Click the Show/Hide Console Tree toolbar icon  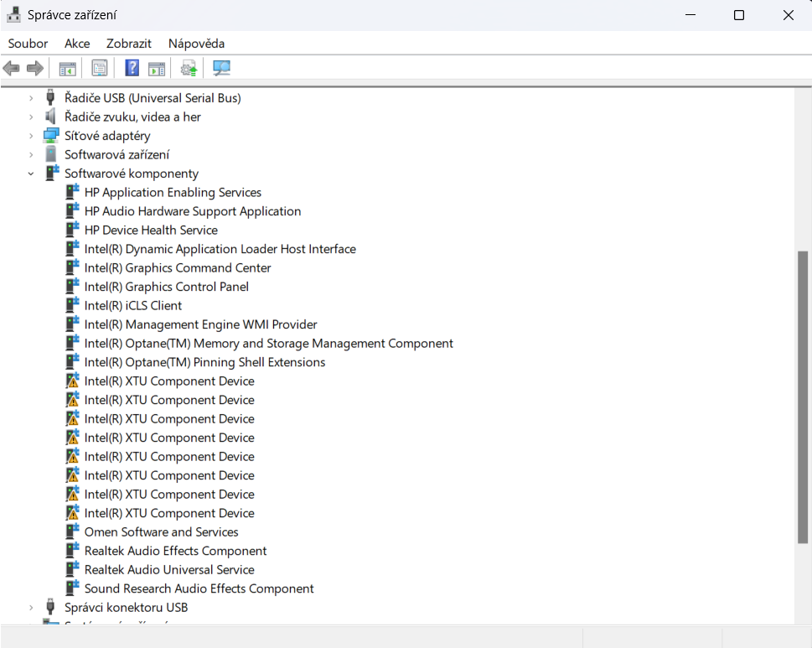[x=67, y=69]
